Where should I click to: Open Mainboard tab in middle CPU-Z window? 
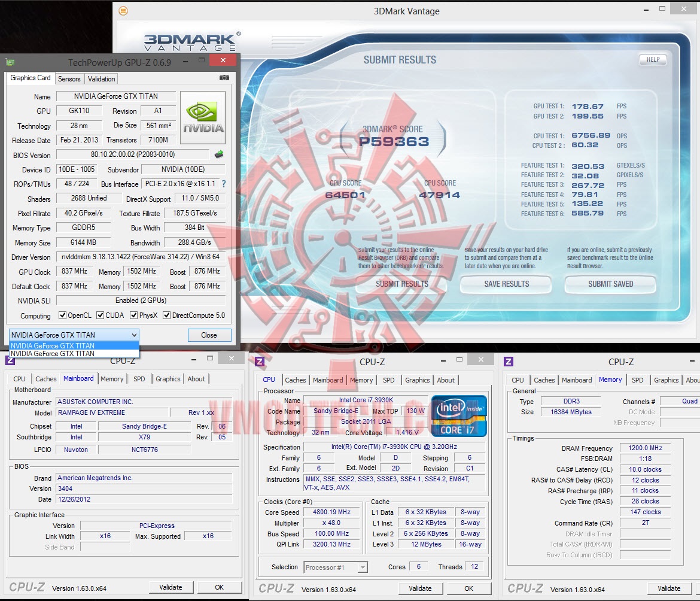coord(328,381)
